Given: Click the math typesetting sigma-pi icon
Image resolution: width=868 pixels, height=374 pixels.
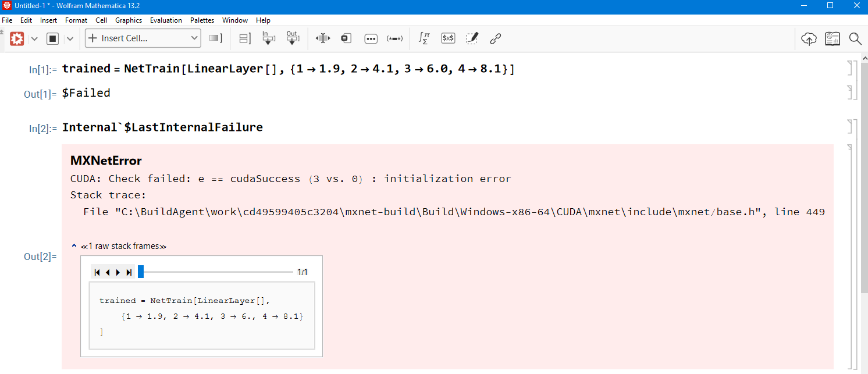Looking at the screenshot, I should [424, 38].
